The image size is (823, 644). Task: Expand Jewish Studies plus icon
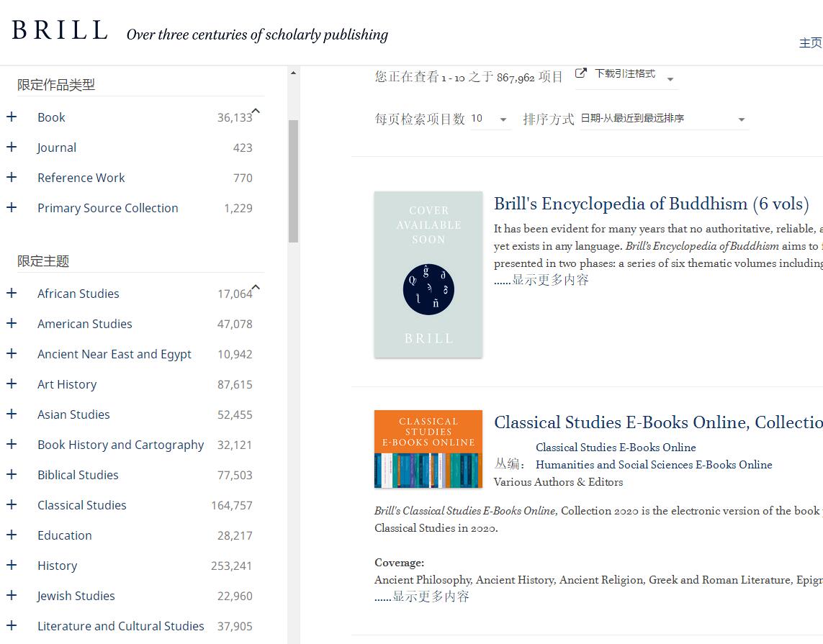point(12,596)
